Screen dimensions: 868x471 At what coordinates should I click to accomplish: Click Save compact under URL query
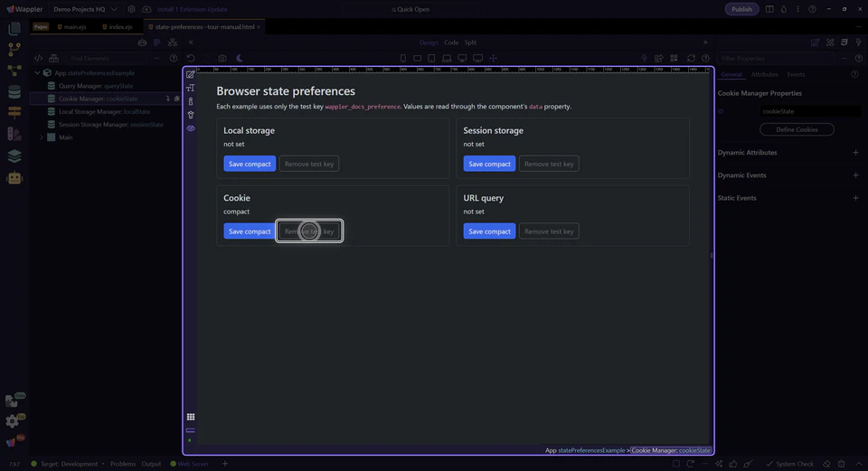489,231
